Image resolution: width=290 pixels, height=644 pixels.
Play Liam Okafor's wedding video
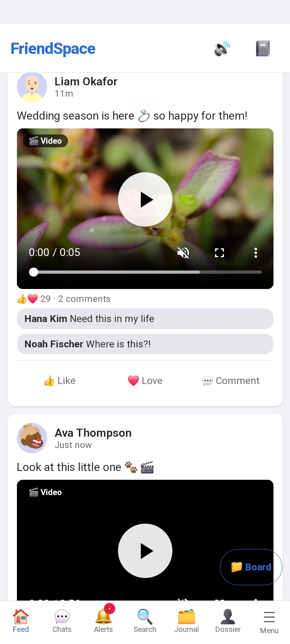(x=145, y=200)
